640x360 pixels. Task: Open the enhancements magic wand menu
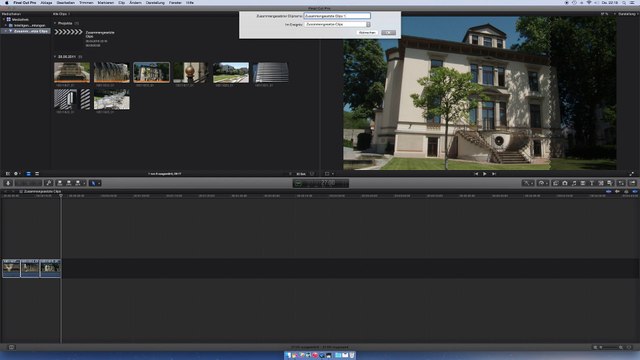[528, 183]
